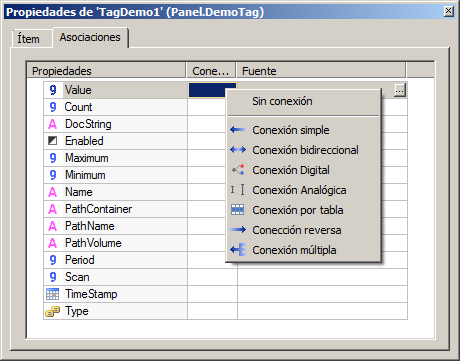Screen dimensions: 460x361
Task: Select the TimeStamp property label
Action: (x=91, y=294)
